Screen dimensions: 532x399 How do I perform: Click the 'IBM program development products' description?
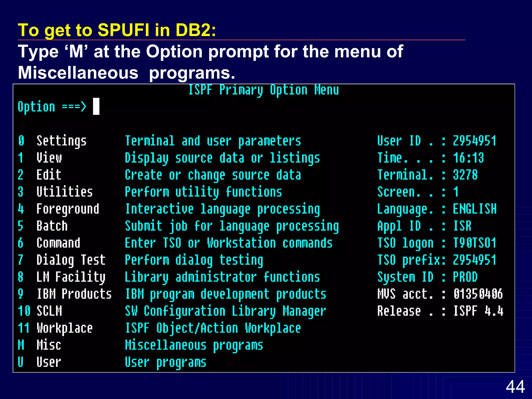click(x=225, y=295)
